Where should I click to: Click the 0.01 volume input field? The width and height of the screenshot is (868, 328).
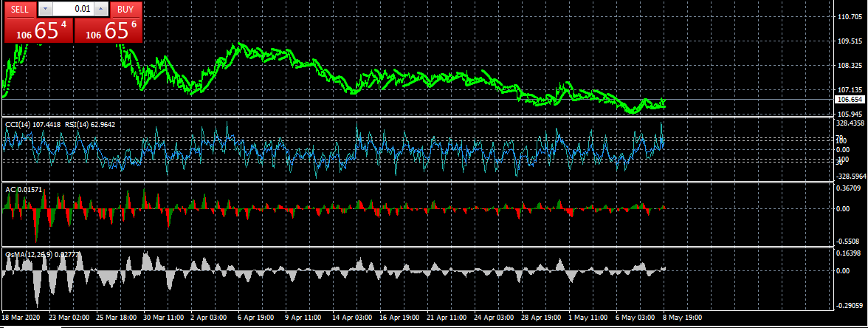[72, 9]
